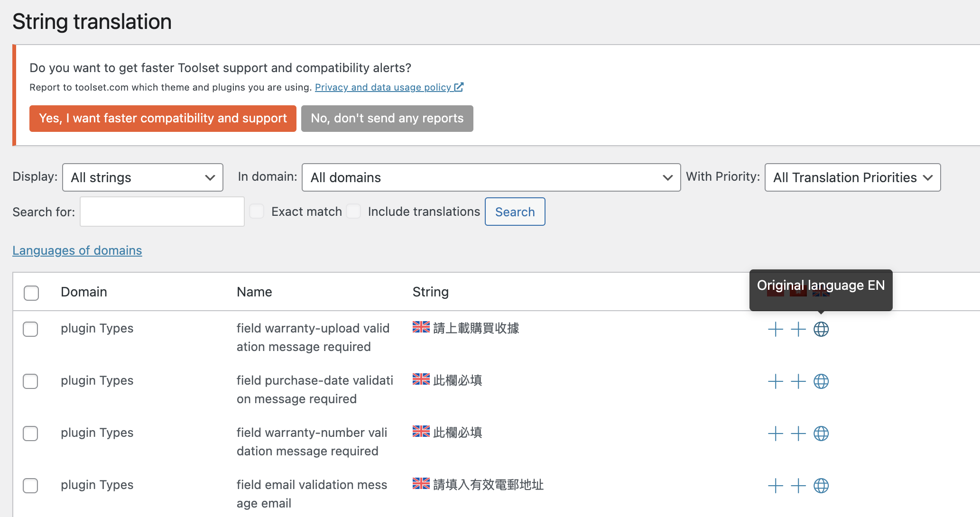Click globe icon in warranty-number row
Screen dimensions: 980x517
821,434
